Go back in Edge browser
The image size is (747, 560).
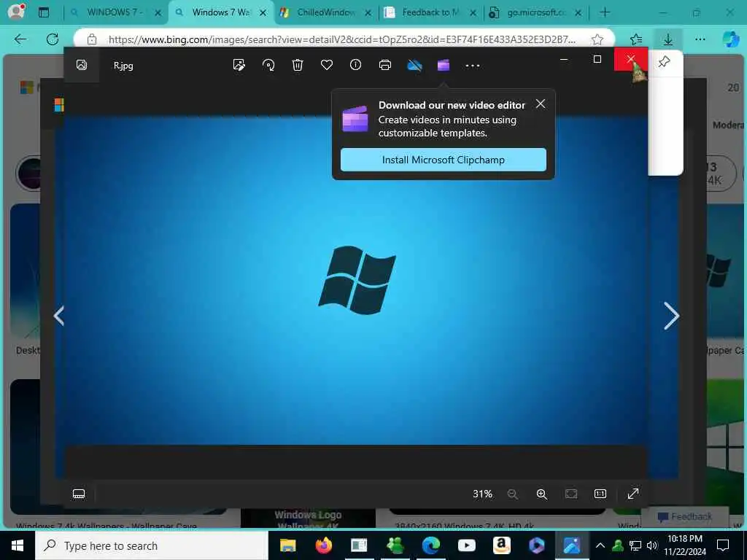20,39
